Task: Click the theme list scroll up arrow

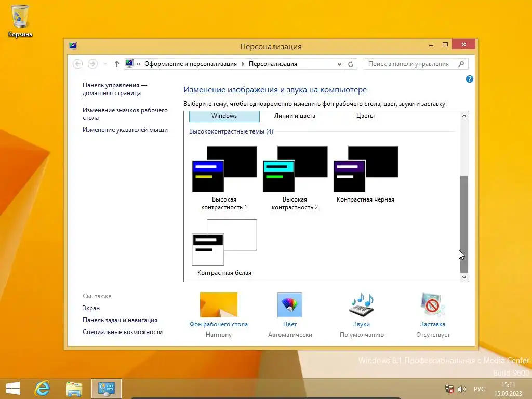Action: 464,116
